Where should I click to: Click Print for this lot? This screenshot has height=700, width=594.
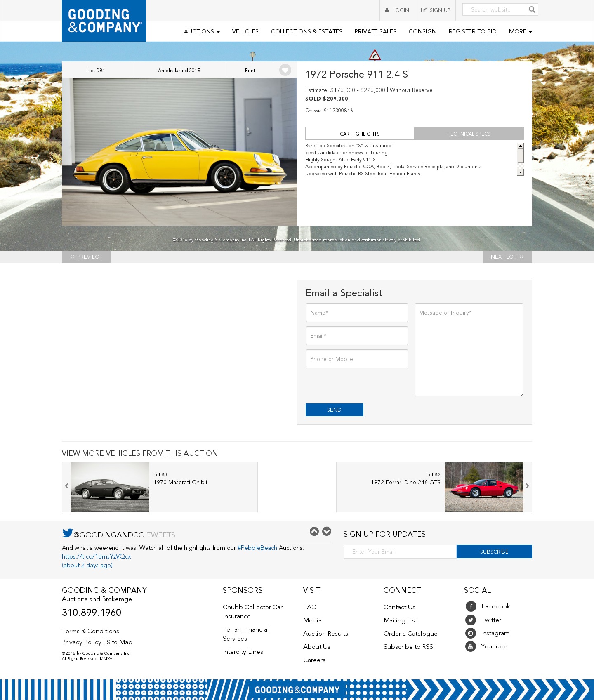tap(250, 70)
